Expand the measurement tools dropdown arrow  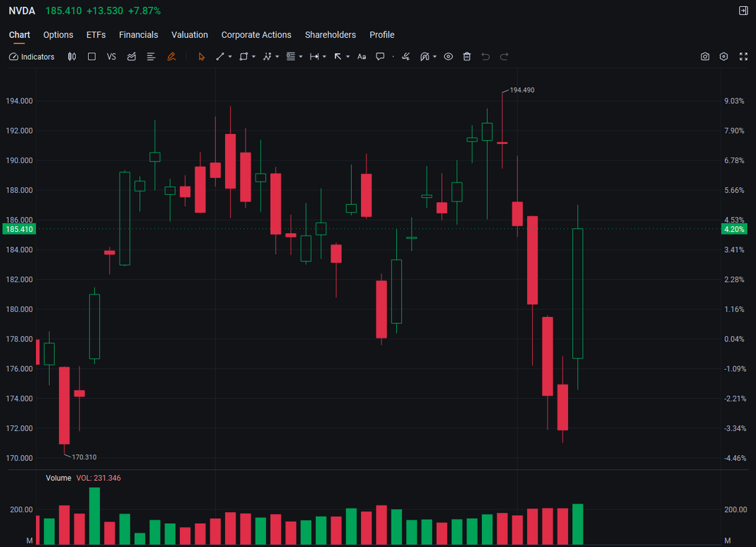pyautogui.click(x=324, y=57)
